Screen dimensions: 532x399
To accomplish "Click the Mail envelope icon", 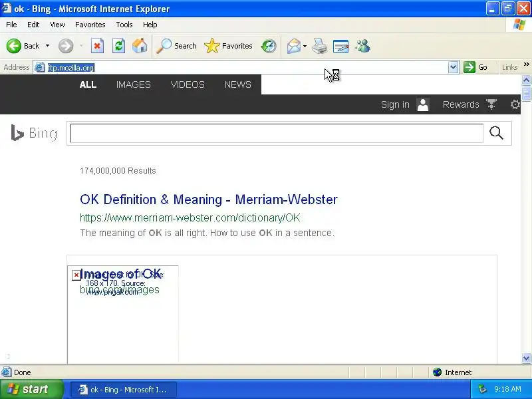I will pos(293,46).
